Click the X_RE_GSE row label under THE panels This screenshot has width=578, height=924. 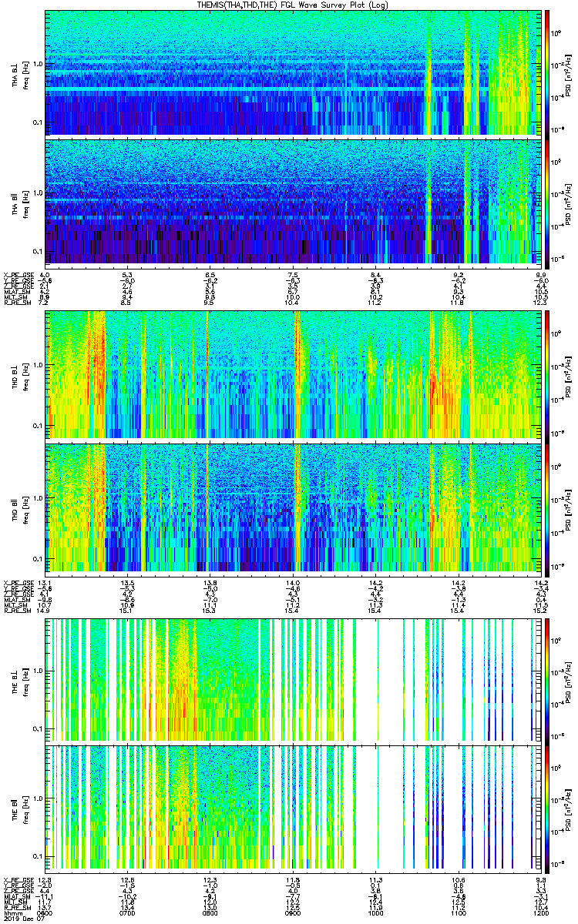coord(18,879)
